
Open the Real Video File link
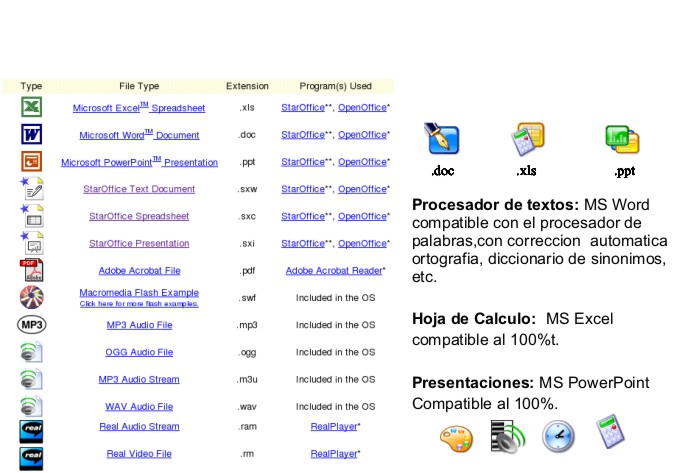coord(139,454)
